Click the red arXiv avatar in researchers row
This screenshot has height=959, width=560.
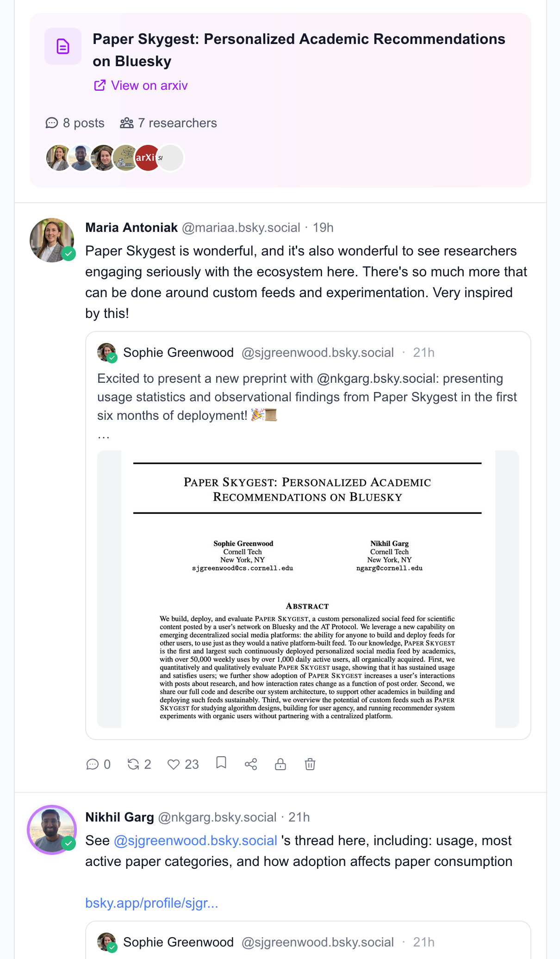pos(147,158)
